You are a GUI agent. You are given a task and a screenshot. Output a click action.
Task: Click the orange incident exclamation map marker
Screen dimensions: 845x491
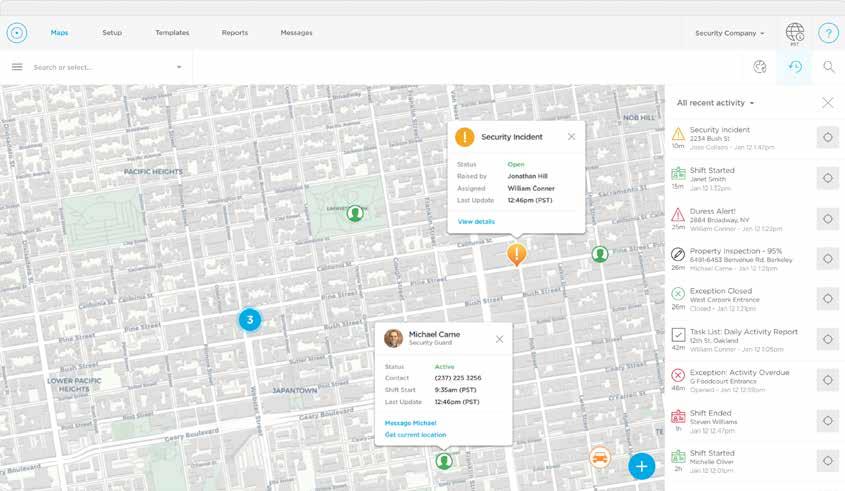(x=516, y=254)
